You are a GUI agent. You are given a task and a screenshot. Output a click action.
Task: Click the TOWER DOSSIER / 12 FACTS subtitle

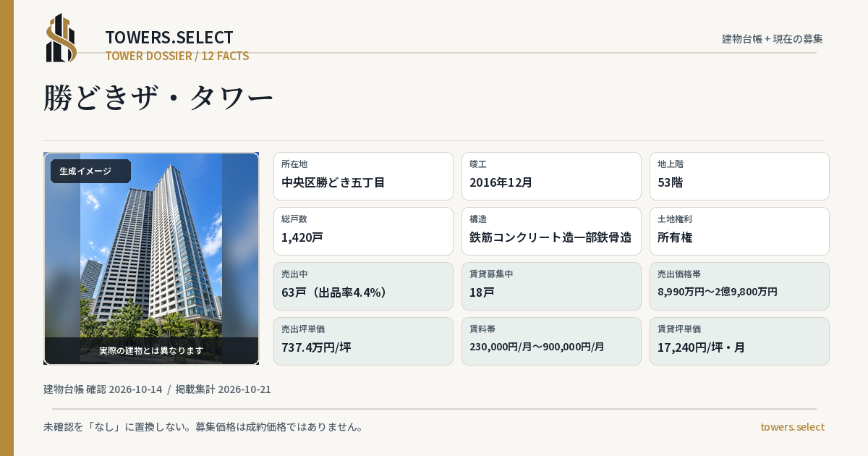point(177,56)
